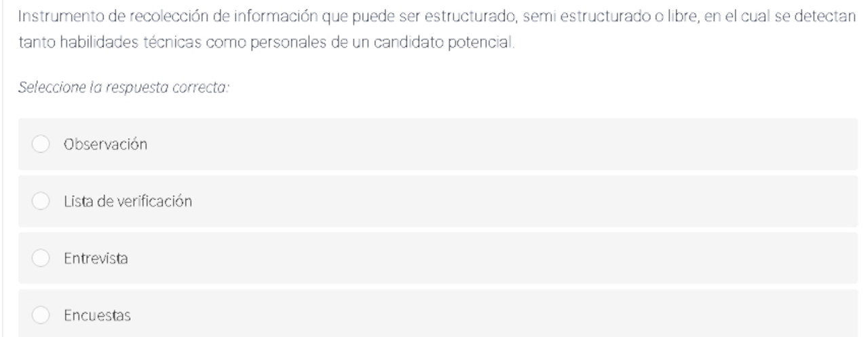
Task: Choose the Lista de verificación row background
Action: (x=438, y=202)
